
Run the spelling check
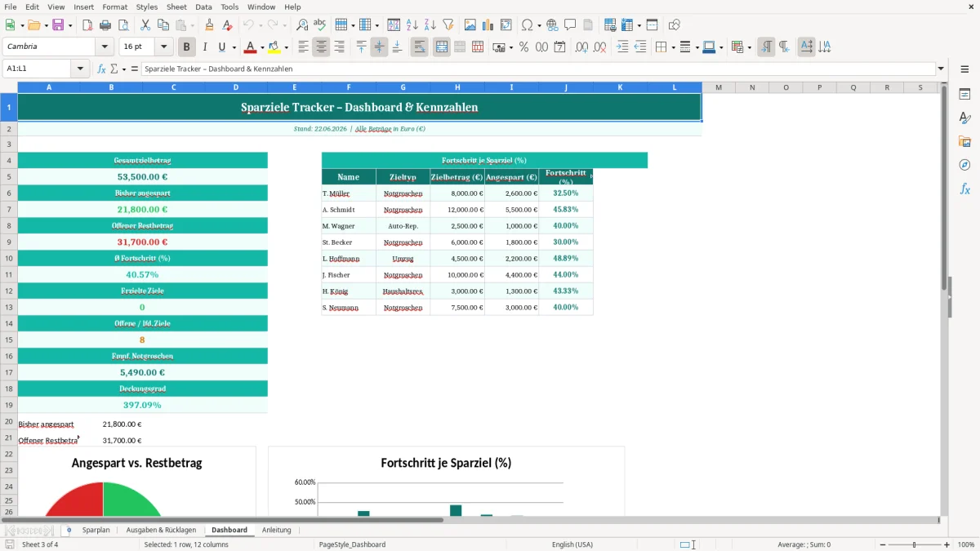tap(320, 25)
